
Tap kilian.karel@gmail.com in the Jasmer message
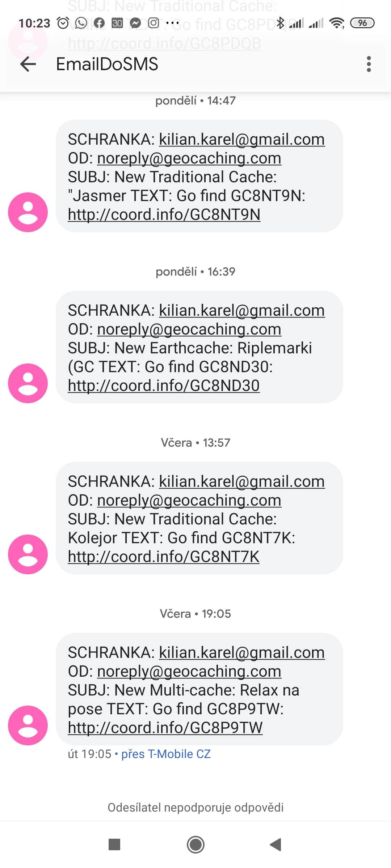[242, 140]
